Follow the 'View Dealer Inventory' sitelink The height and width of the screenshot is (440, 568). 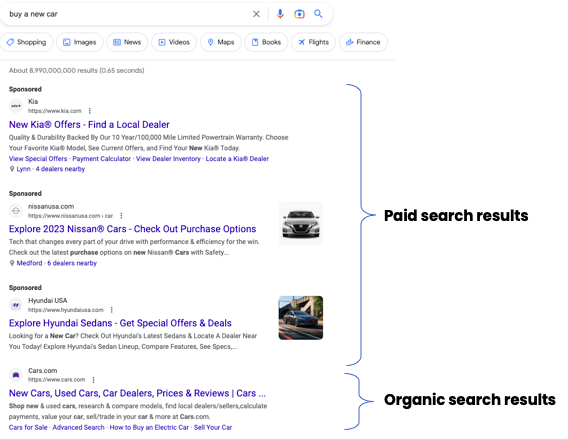point(168,159)
